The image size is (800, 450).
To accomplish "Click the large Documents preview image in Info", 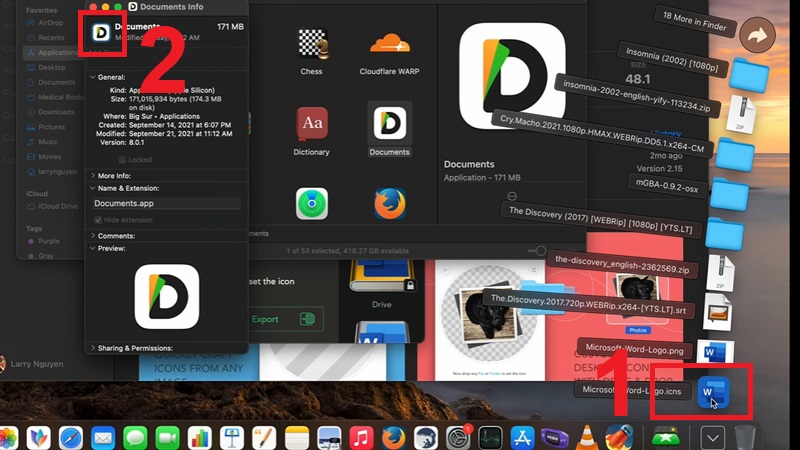I will 167,296.
